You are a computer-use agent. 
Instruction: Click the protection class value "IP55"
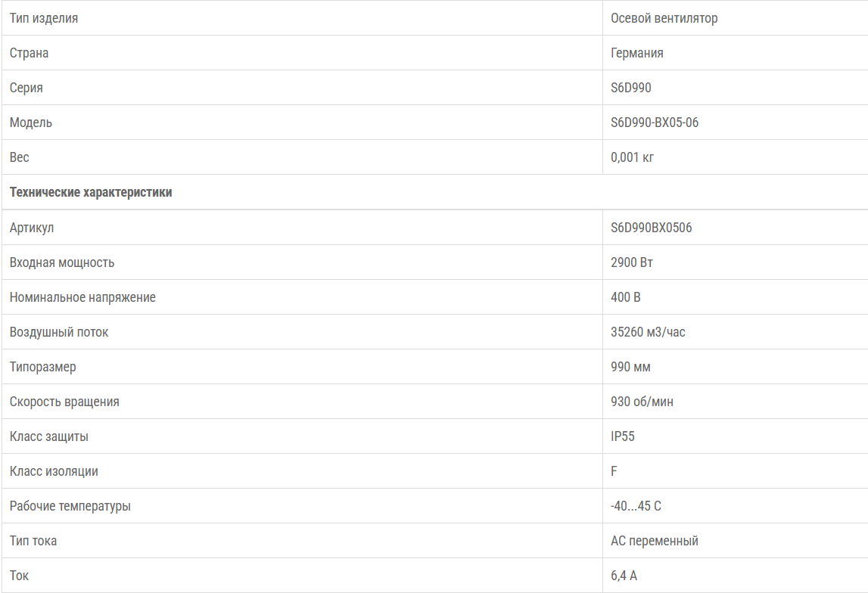[x=623, y=436]
